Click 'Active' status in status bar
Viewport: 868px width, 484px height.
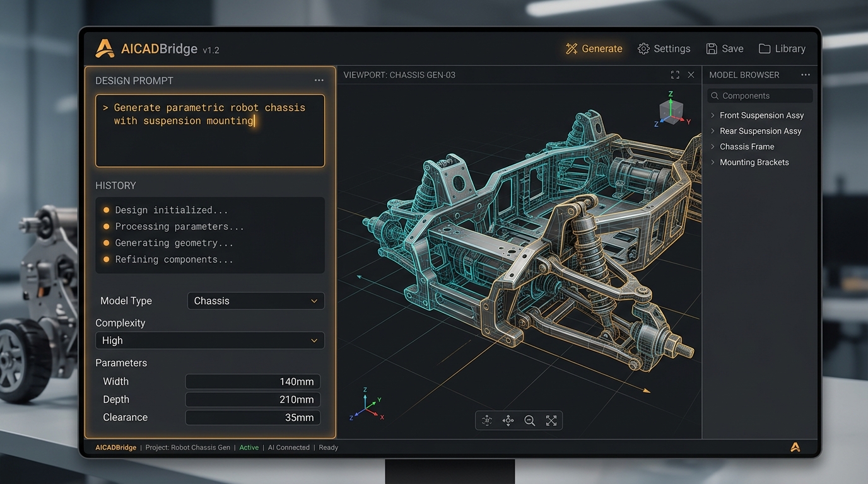coord(249,447)
